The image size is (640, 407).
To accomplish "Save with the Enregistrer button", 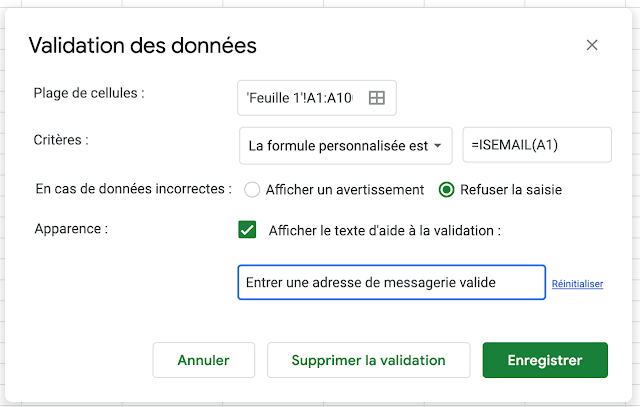I will pos(545,360).
